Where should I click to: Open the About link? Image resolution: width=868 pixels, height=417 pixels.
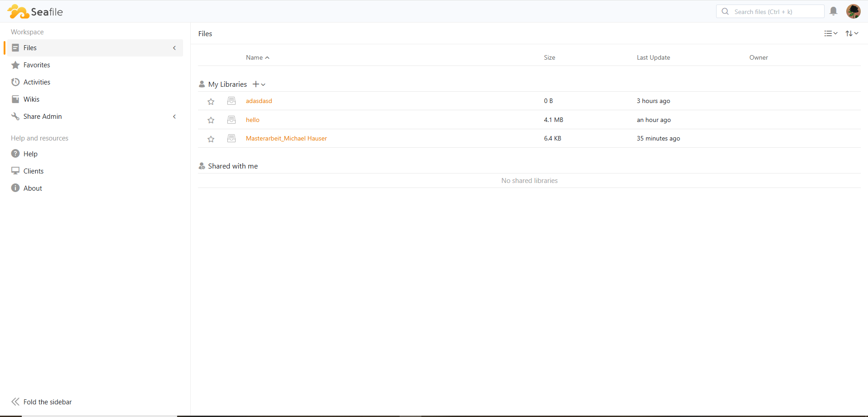(95, 188)
